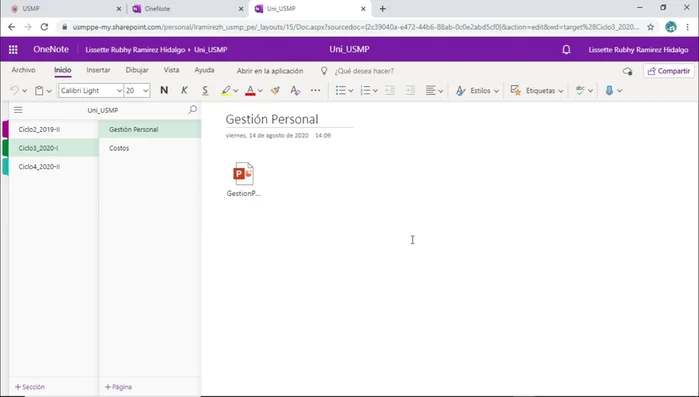Open the Dictate options dropdown arrow
This screenshot has width=699, height=397.
(x=620, y=91)
